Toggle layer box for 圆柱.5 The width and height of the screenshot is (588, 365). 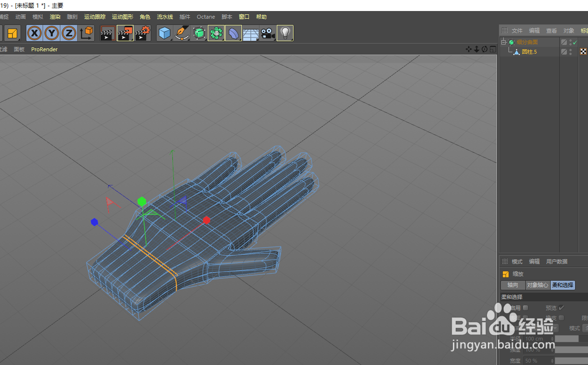point(564,52)
